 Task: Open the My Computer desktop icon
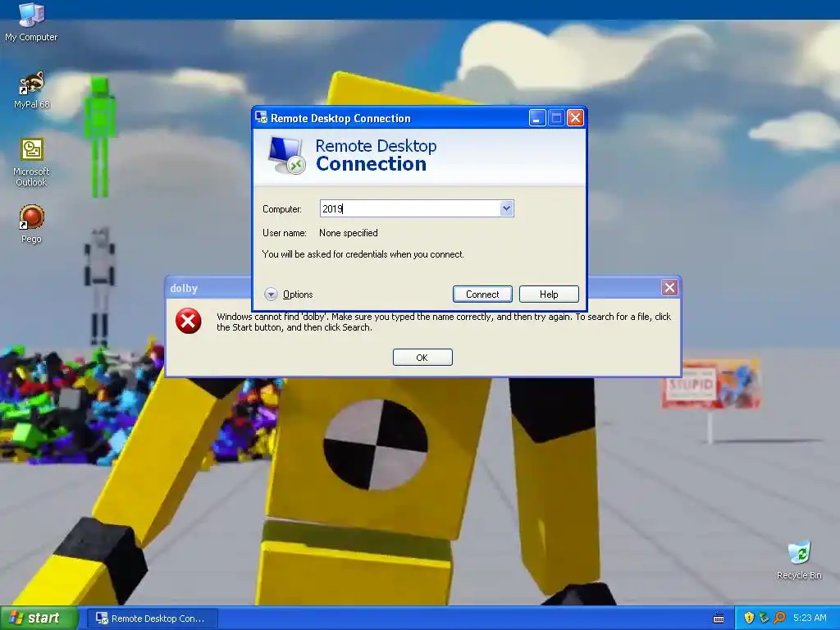(31, 21)
